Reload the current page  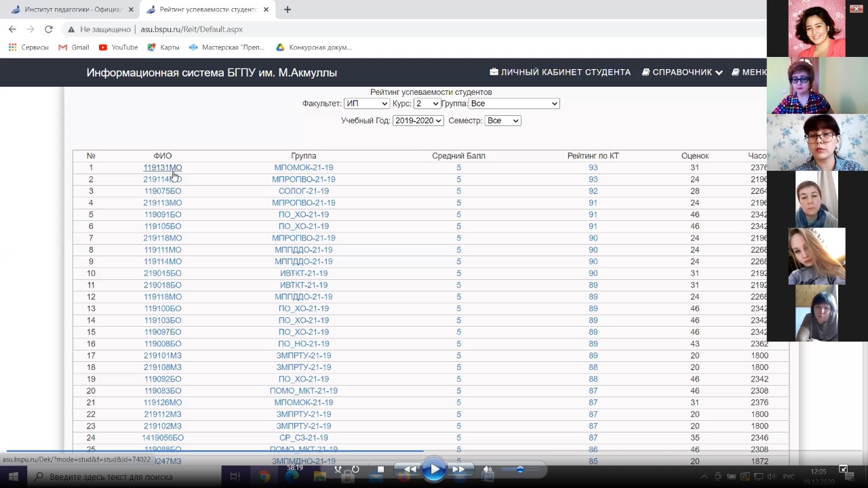(x=49, y=29)
